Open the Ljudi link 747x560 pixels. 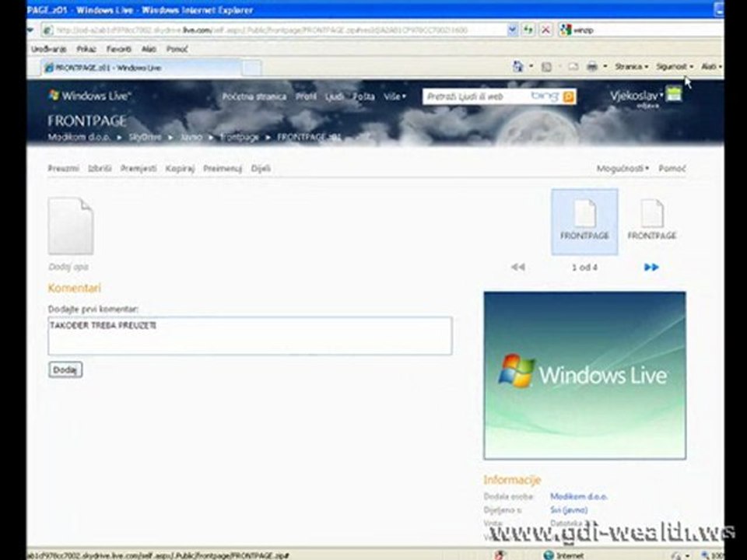(x=335, y=96)
